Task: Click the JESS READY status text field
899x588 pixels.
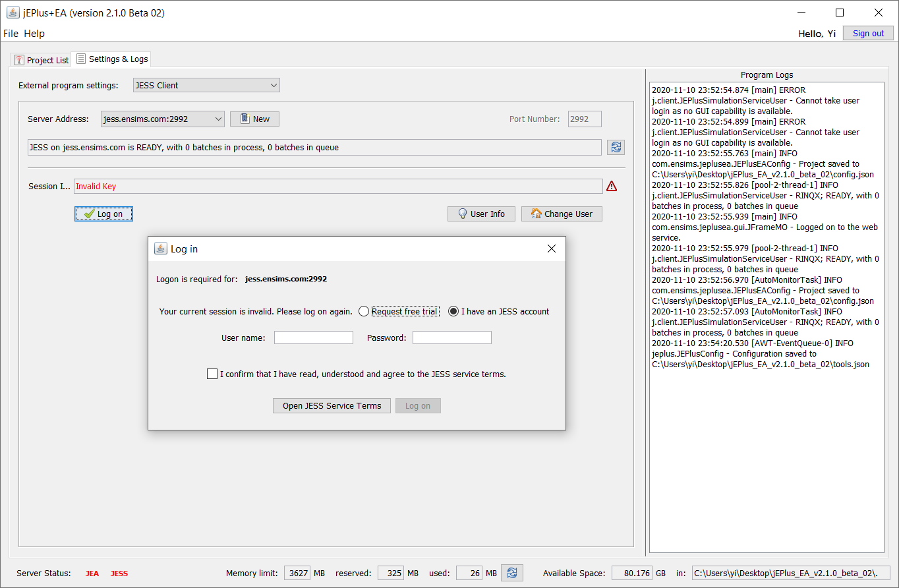Action: coord(314,147)
